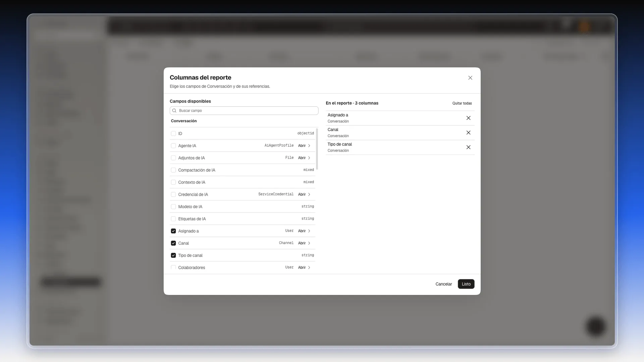Open the Canal Channel reference
The height and width of the screenshot is (362, 644).
click(x=304, y=243)
